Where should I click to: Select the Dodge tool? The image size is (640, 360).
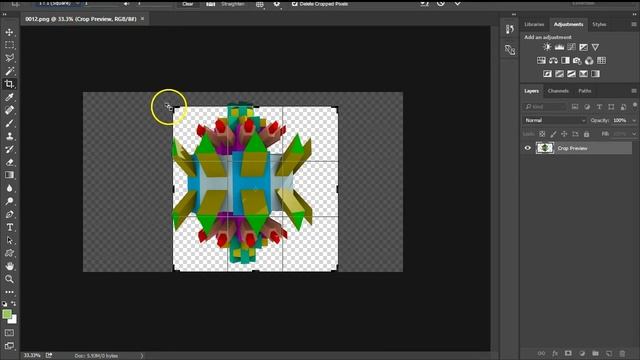[x=9, y=201]
